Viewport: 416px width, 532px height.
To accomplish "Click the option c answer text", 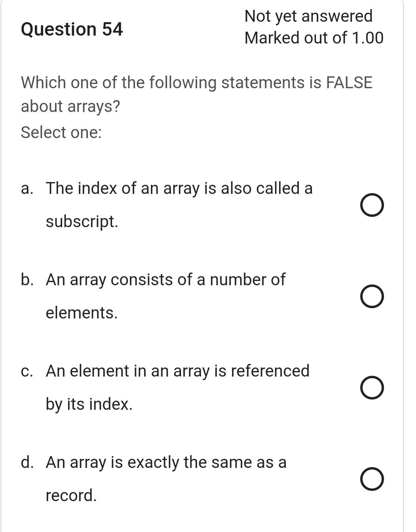I will click(177, 371).
